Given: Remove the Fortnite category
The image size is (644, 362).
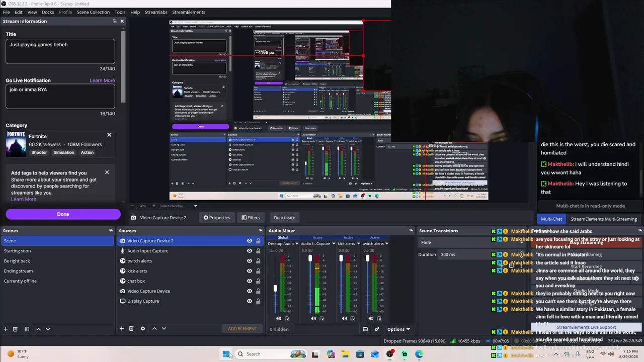Looking at the screenshot, I should [x=109, y=135].
